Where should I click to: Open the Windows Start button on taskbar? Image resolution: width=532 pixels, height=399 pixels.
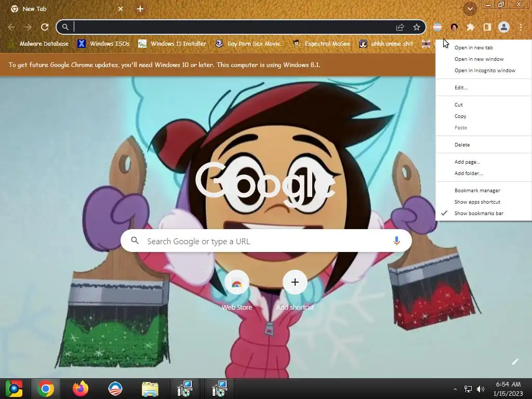(14, 389)
